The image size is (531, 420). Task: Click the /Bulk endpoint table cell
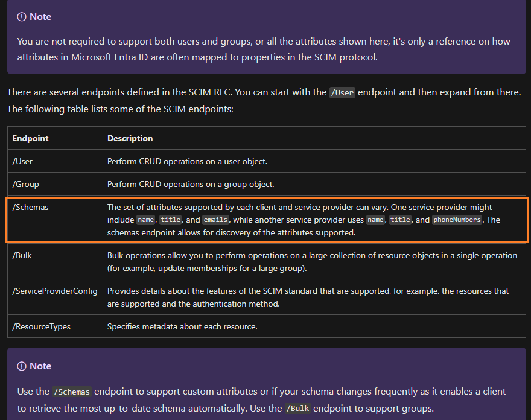click(x=55, y=261)
